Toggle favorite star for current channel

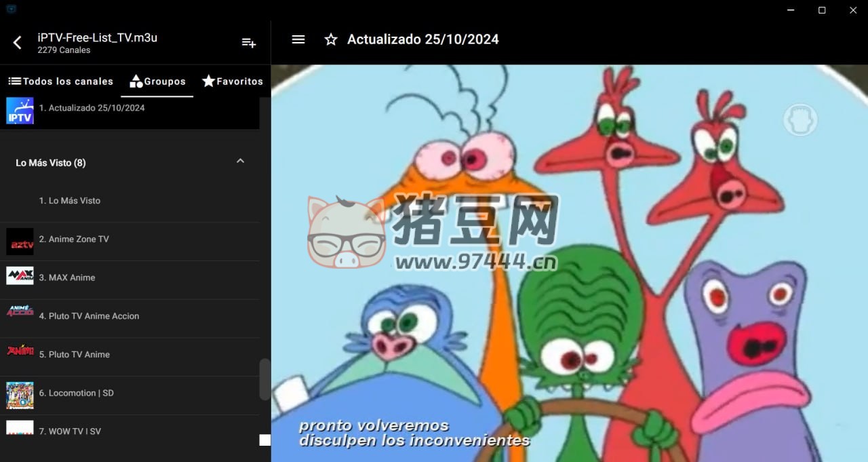331,39
